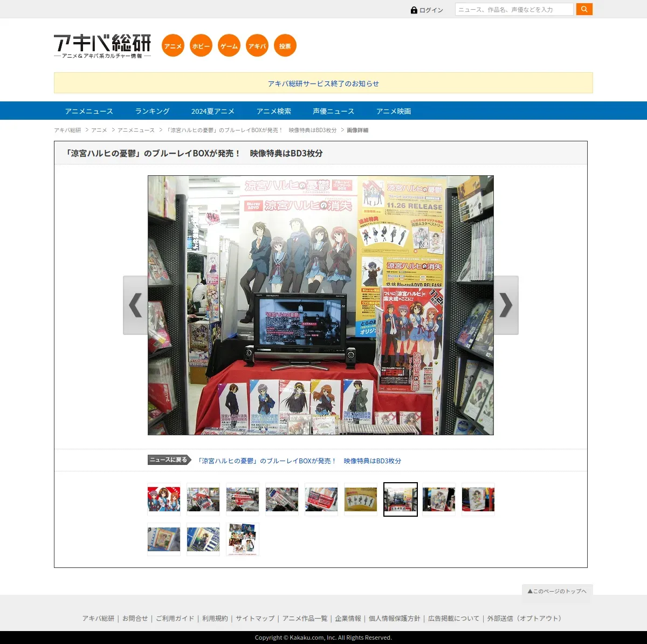Click the orange search magnifier button

[x=584, y=9]
